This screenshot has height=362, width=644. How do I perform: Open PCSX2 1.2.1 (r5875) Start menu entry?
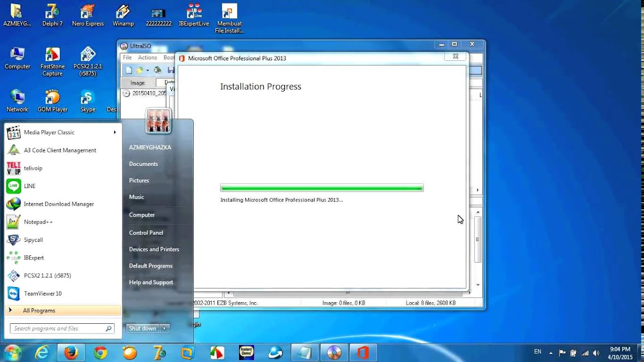coord(62,276)
